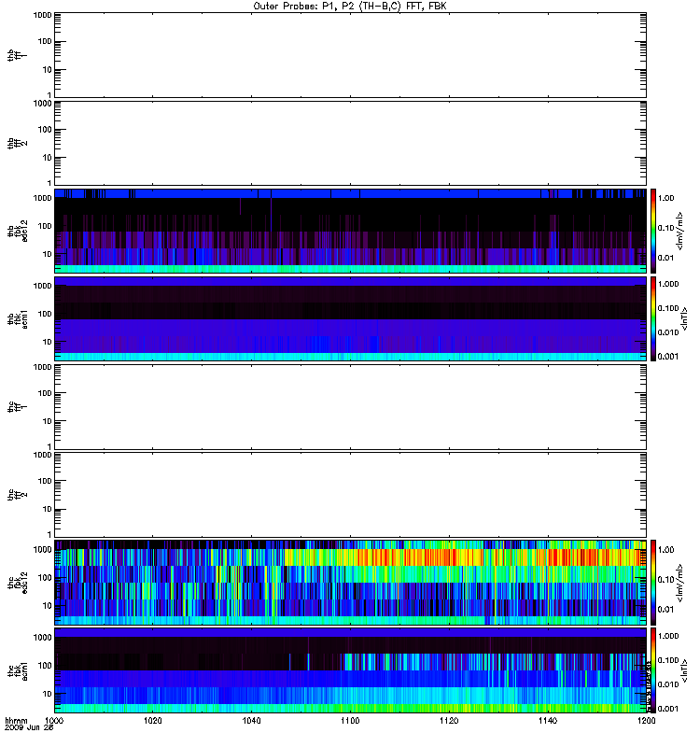Click inside the thb fbk scm1 spectrogram
Image resolution: width=700 pixels, height=747 pixels.
pyautogui.click(x=350, y=318)
